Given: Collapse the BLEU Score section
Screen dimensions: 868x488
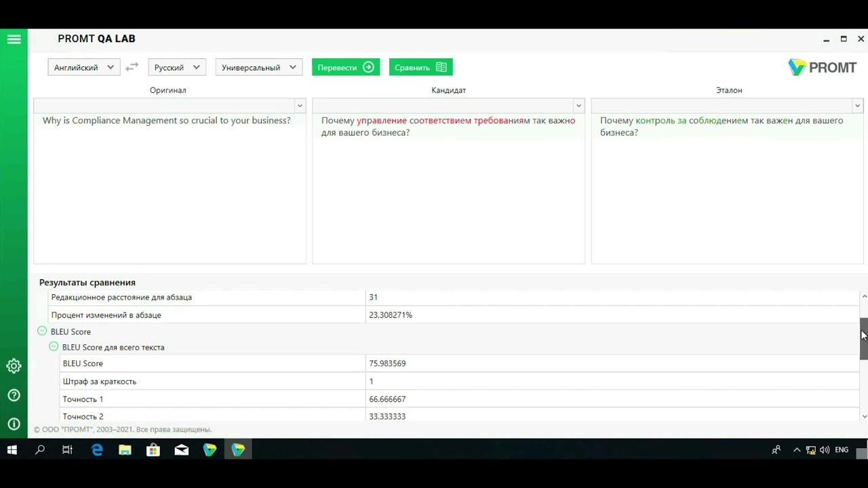Looking at the screenshot, I should tap(42, 331).
